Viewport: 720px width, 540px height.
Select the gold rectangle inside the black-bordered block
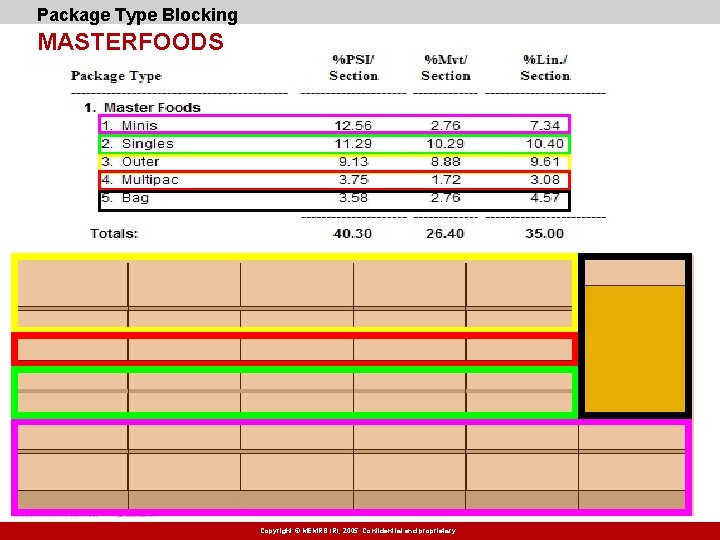point(635,349)
